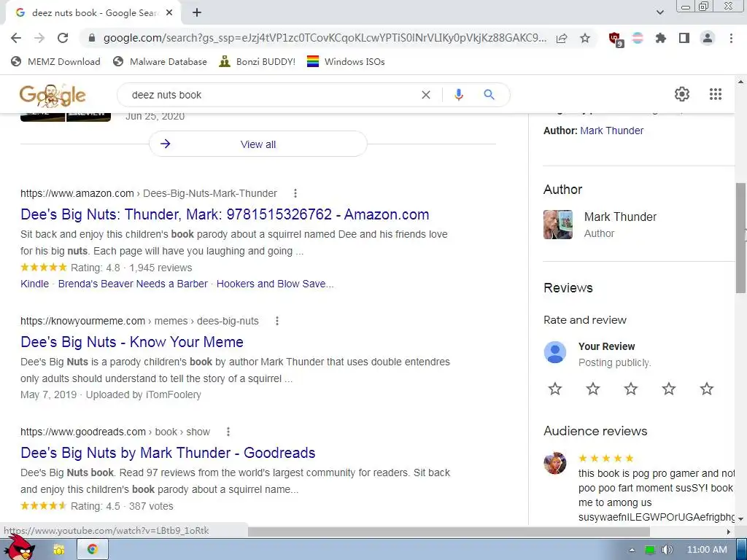Click Mark Thunder author link in panel
The height and width of the screenshot is (560, 747).
click(x=612, y=131)
